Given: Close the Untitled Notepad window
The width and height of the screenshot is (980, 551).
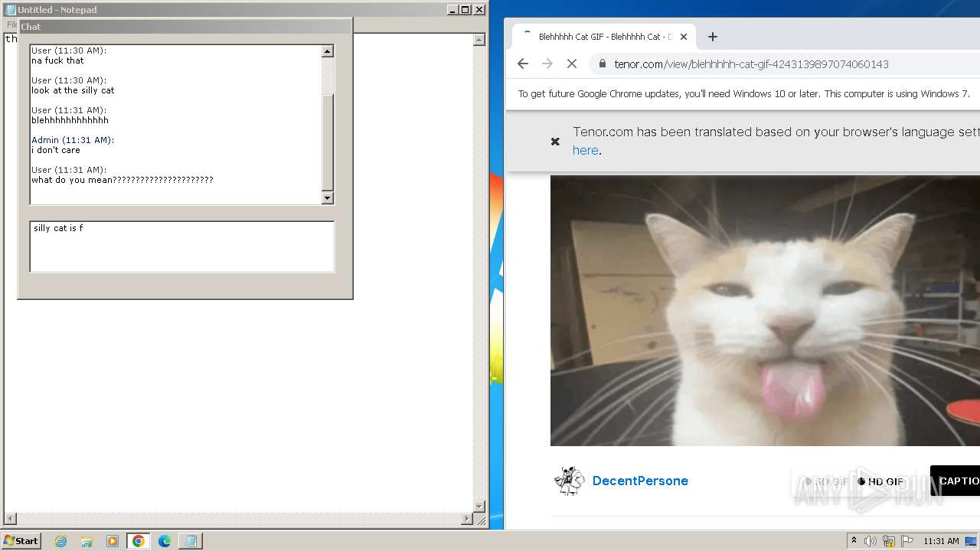Looking at the screenshot, I should click(x=479, y=10).
